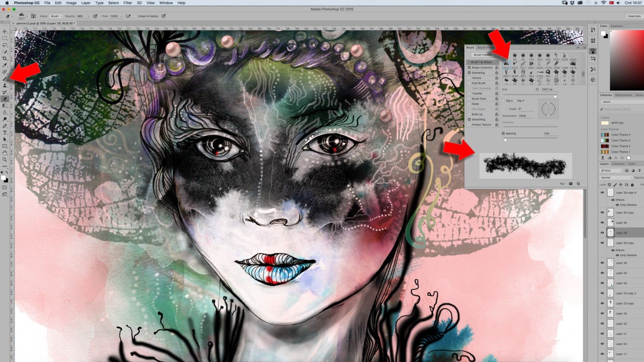Click Brush Presets button
Image resolution: width=644 pixels, height=362 pixels.
click(x=483, y=55)
